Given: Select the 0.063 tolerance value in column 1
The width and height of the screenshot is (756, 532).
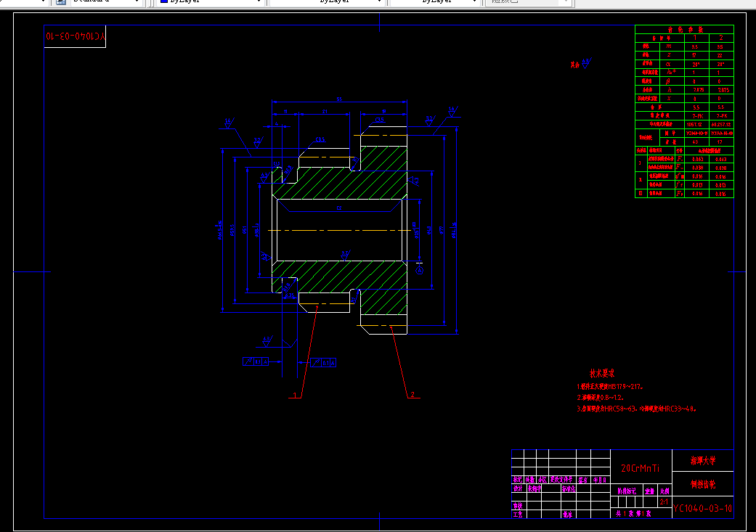Looking at the screenshot, I should pos(697,159).
